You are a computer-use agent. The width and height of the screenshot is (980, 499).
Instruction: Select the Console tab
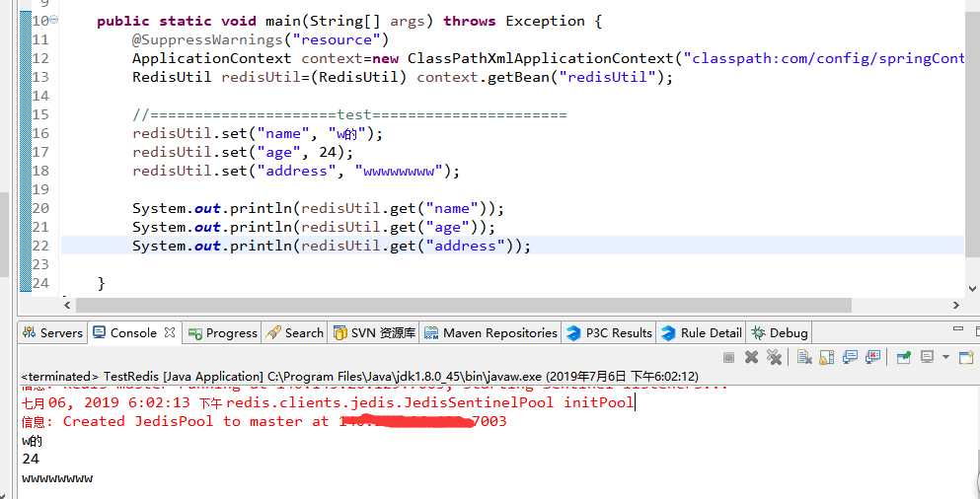[133, 333]
